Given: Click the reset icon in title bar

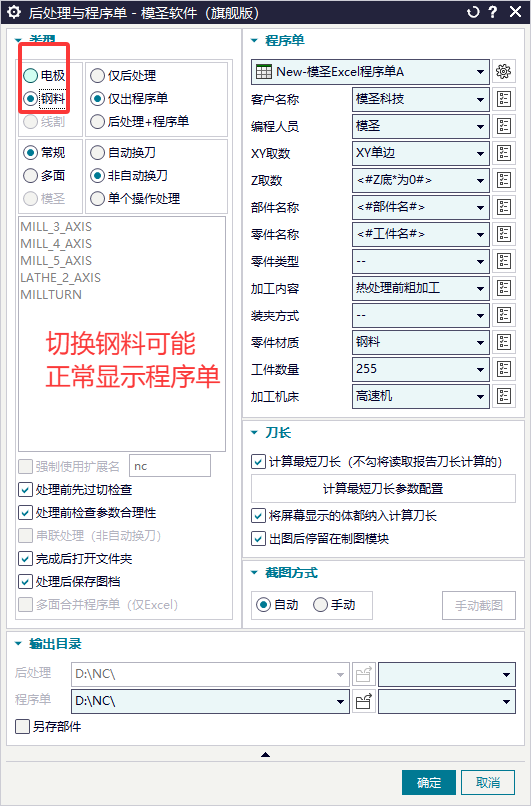Looking at the screenshot, I should pos(473,12).
